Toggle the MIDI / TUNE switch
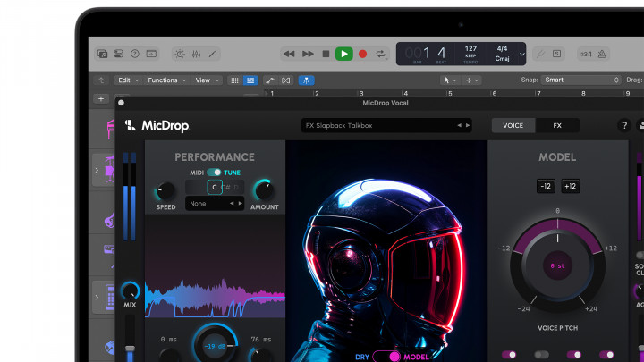Screen dimensions: 644x362 coord(214,173)
